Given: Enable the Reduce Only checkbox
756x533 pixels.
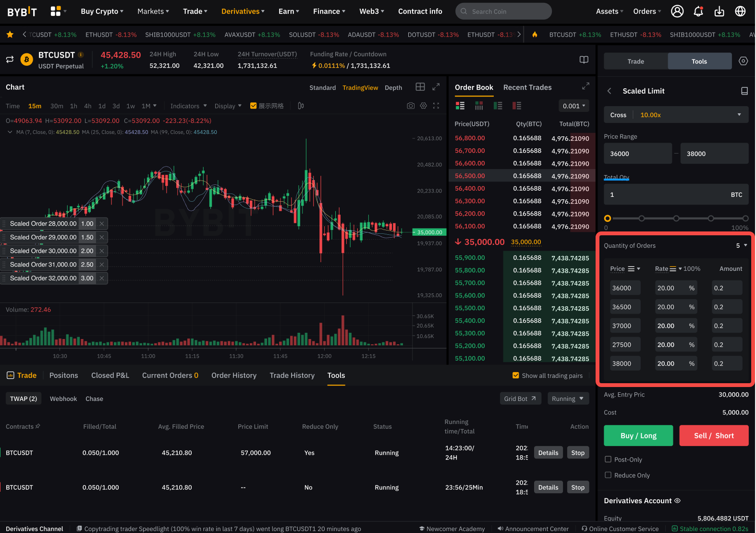Looking at the screenshot, I should coord(608,475).
